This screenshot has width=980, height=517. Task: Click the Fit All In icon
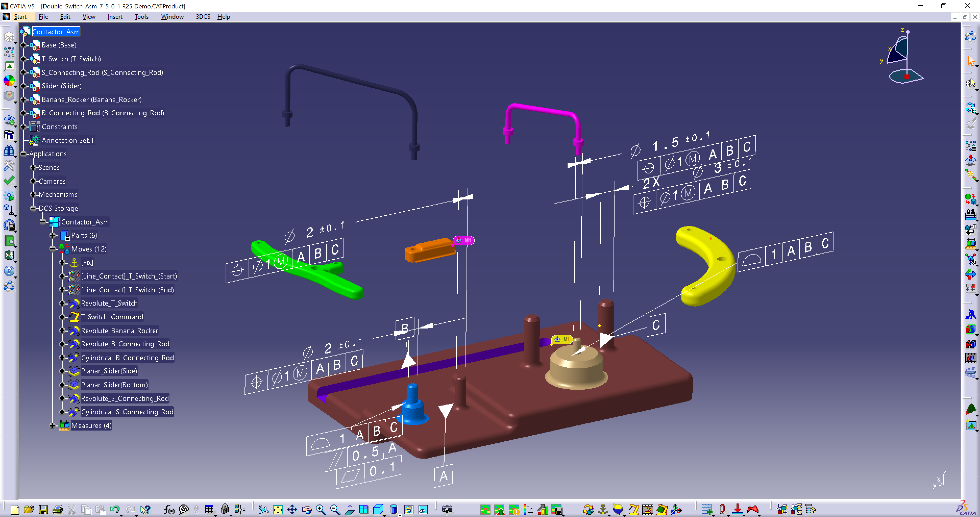coord(278,509)
